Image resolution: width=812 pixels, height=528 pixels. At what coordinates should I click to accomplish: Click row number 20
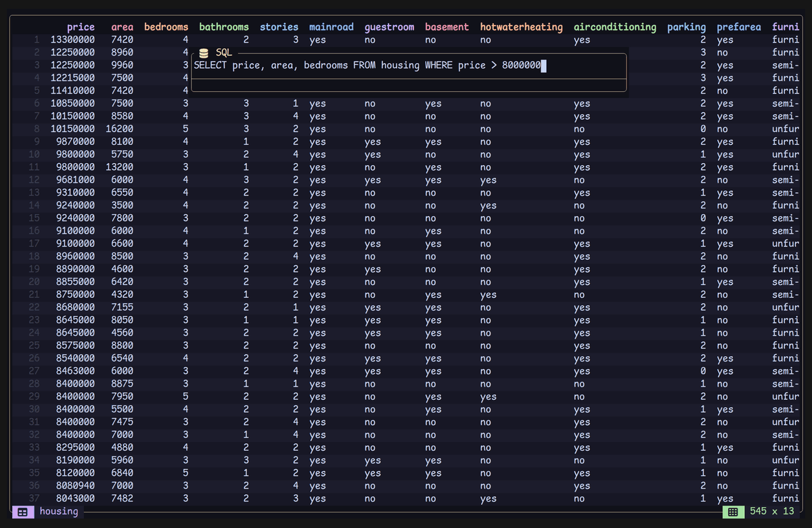pos(35,282)
